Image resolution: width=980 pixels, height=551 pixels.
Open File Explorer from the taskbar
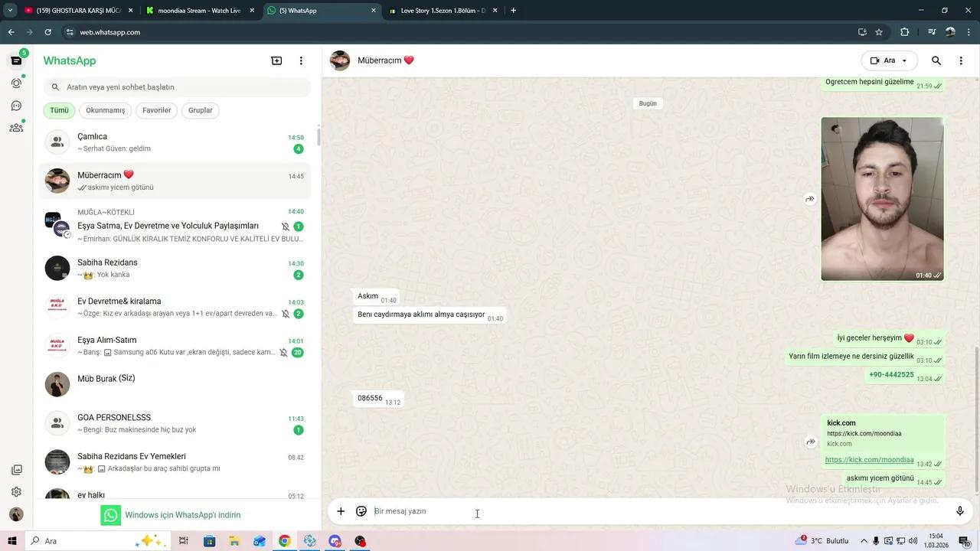[234, 541]
